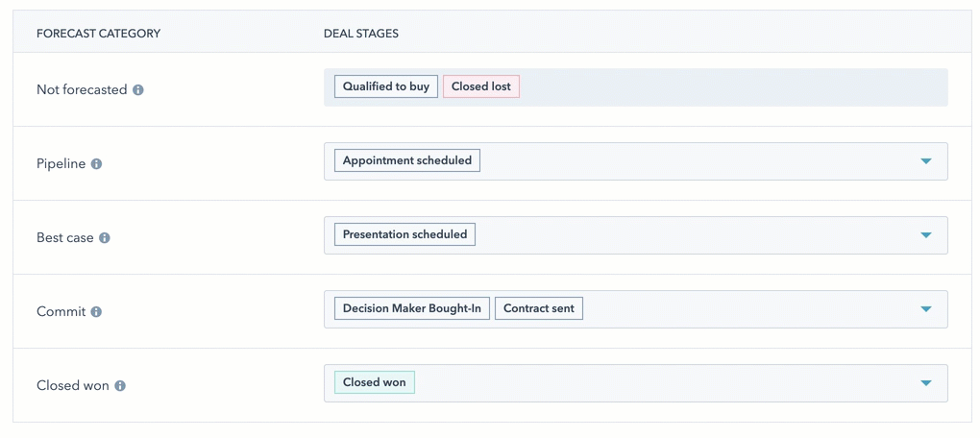Open the Best case deal stages dropdown arrow
Viewport: 980px width, 438px height.
925,235
